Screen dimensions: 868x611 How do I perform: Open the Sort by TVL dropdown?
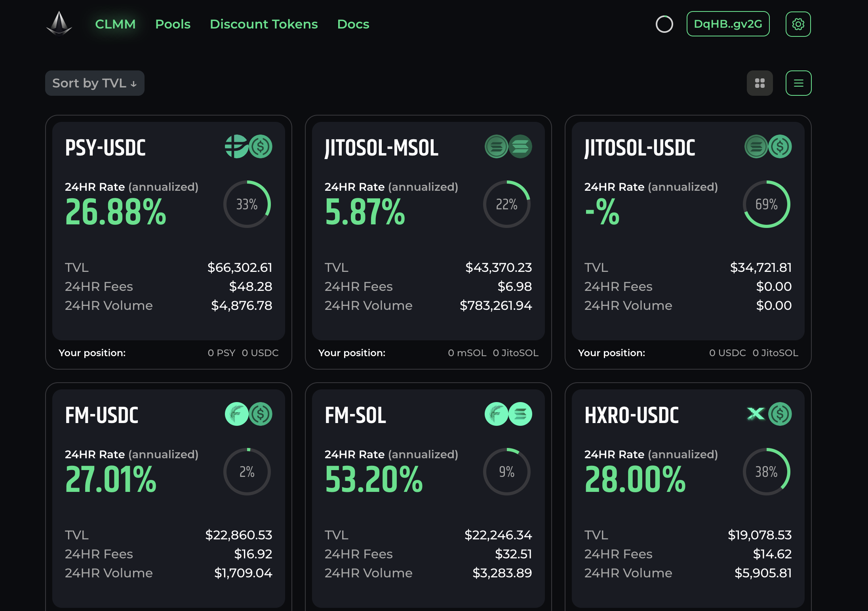pyautogui.click(x=95, y=83)
